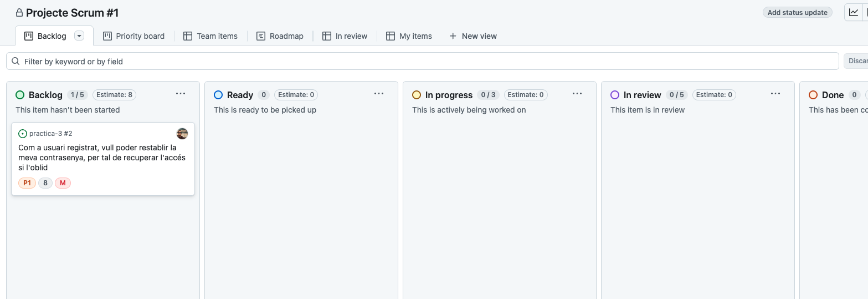
Task: Open the Backlog column three-dot menu
Action: click(x=181, y=94)
